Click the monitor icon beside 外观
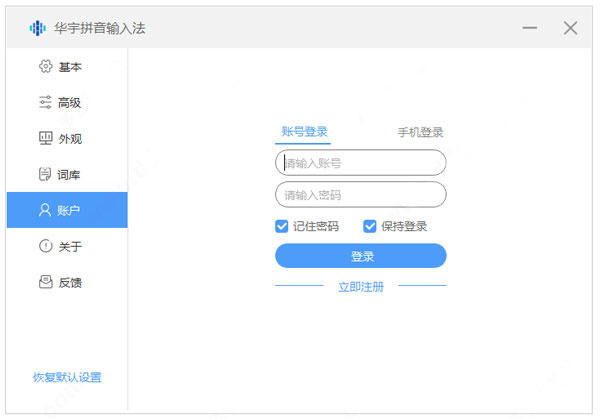600x419 pixels. click(x=46, y=138)
